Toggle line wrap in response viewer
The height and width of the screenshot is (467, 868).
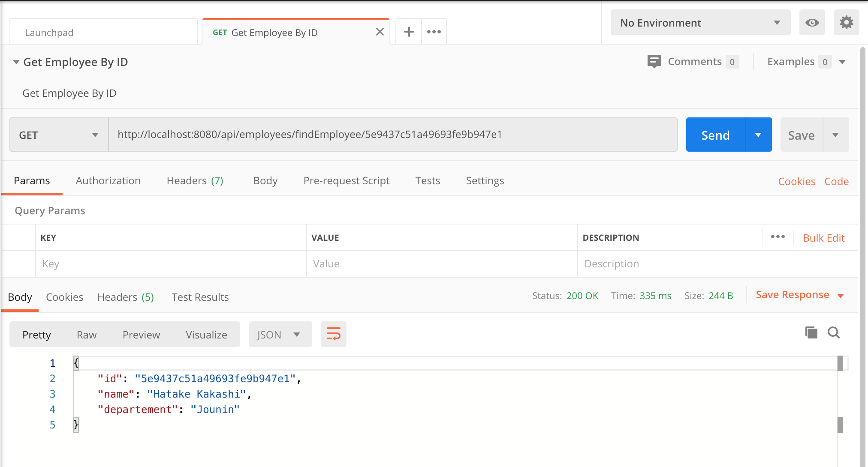pyautogui.click(x=333, y=334)
